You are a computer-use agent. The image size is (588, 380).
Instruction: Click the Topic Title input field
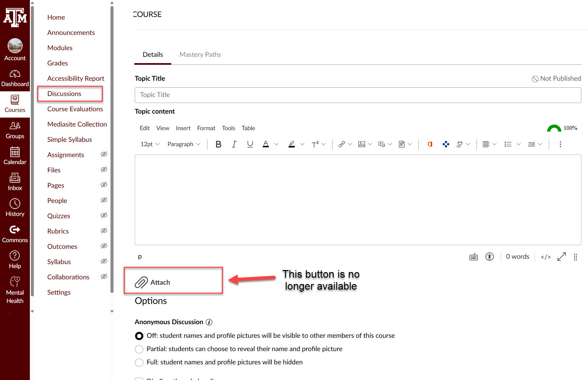tap(358, 95)
